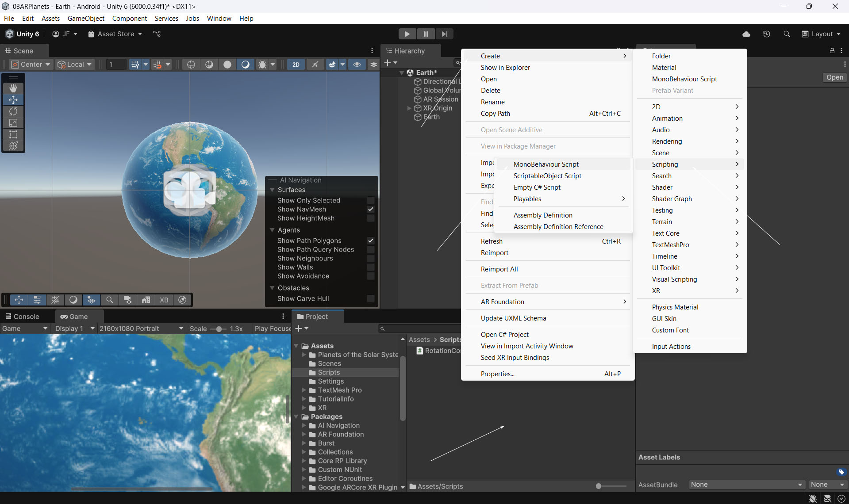Click the Pause button
This screenshot has width=849, height=504.
point(426,34)
